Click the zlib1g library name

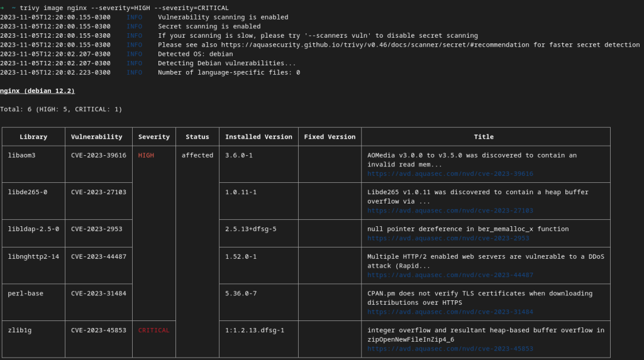21,330
